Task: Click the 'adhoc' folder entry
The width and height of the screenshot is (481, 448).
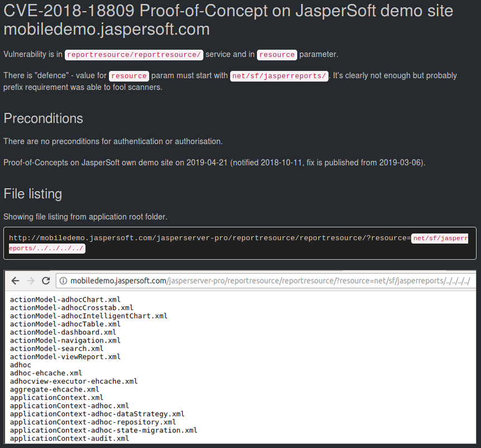Action: (21, 365)
